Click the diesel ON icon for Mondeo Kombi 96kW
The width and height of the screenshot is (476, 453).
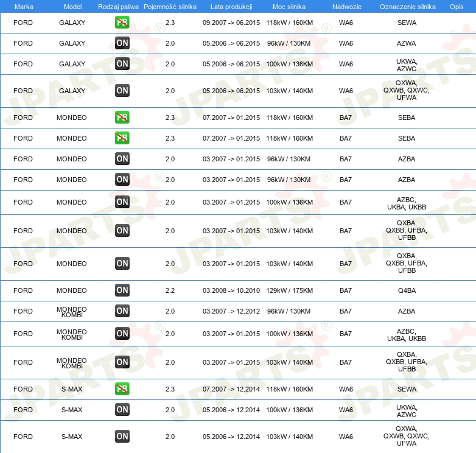coord(122,311)
